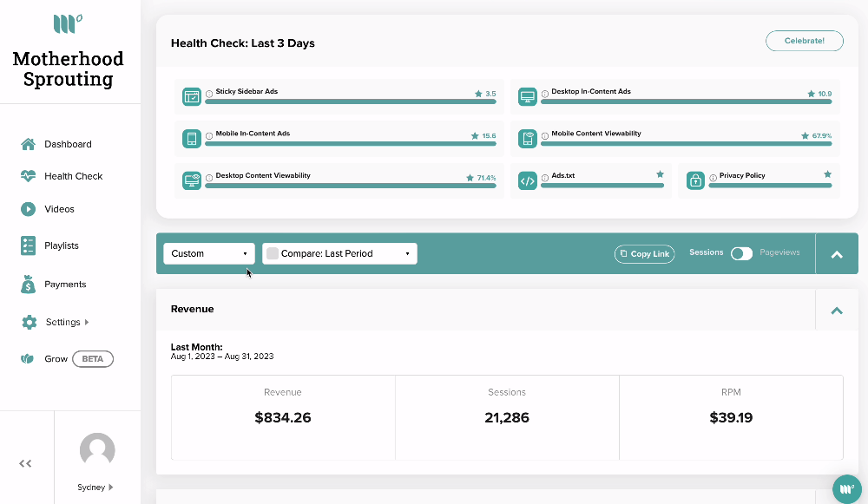This screenshot has width=868, height=504.
Task: Open the Sydney user menu
Action: (95, 488)
